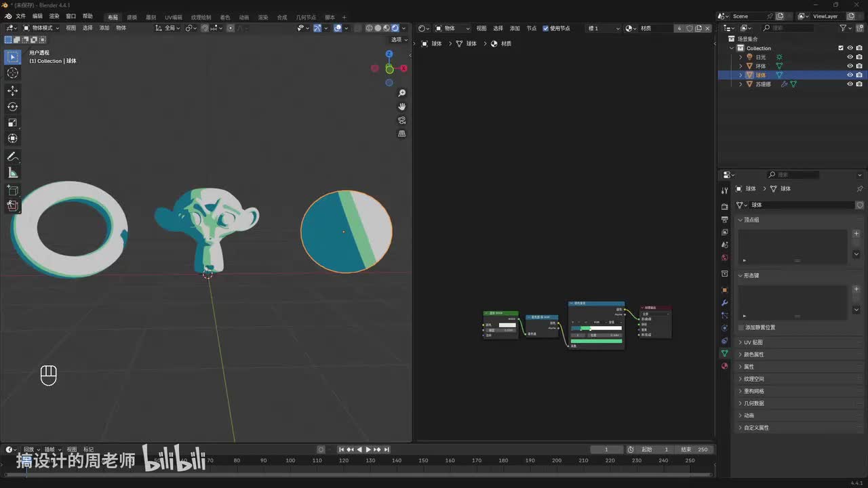Open the 渲染 menu in top bar
This screenshot has width=868, height=488.
pyautogui.click(x=54, y=16)
